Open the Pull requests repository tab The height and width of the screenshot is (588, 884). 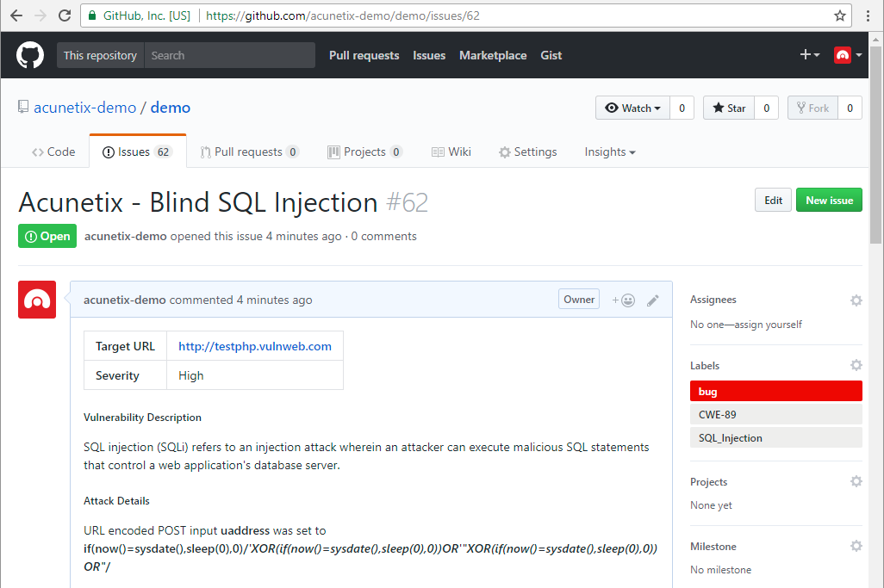[249, 152]
